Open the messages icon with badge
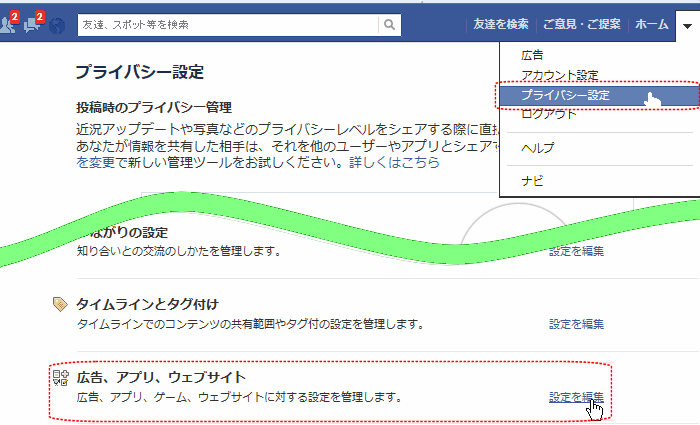This screenshot has width=700, height=425. [x=34, y=23]
